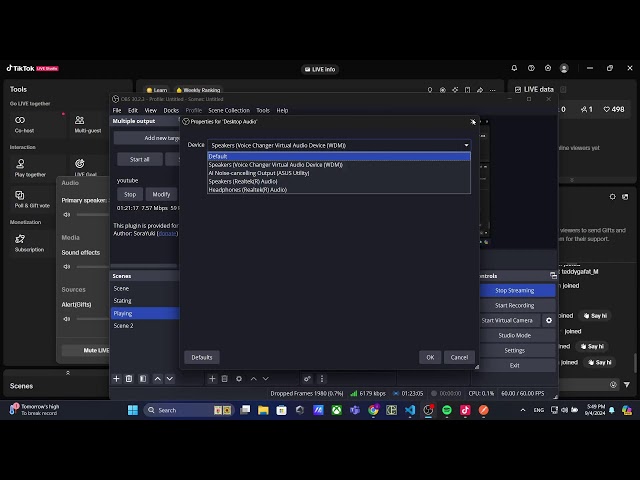Screen dimensions: 640x480
Task: Mute the Sound effects volume icon
Action: click(x=67, y=267)
